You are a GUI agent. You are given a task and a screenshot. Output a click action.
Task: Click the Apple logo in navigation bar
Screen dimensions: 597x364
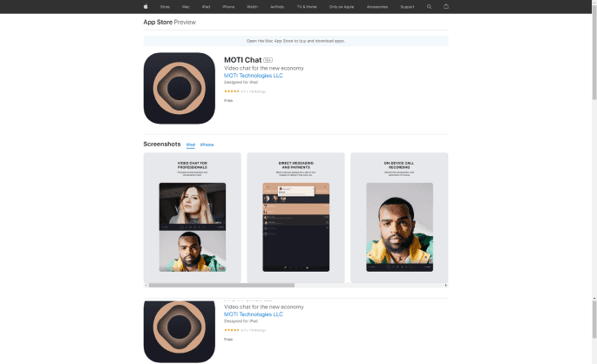click(x=146, y=6)
